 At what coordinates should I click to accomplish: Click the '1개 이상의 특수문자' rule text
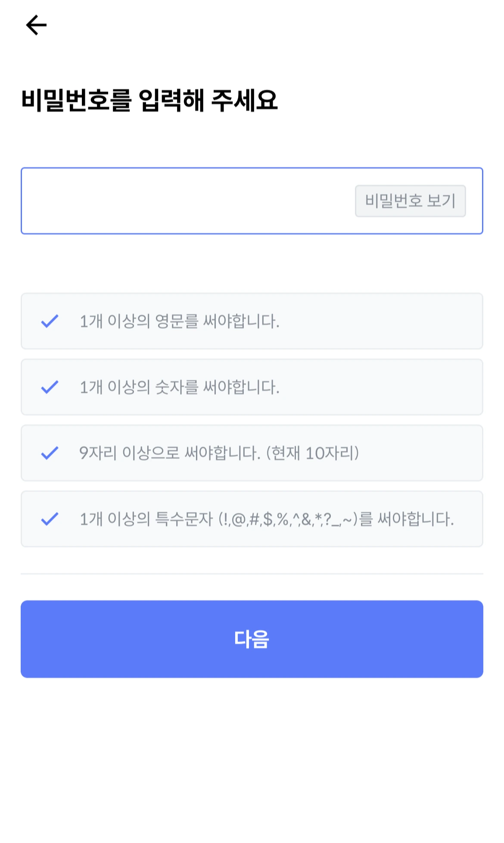(146, 519)
